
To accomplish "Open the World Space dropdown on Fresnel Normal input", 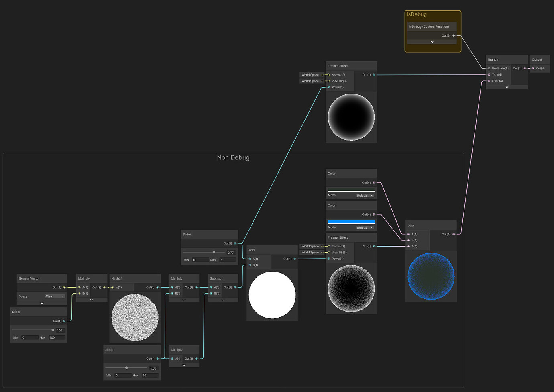I will (311, 75).
